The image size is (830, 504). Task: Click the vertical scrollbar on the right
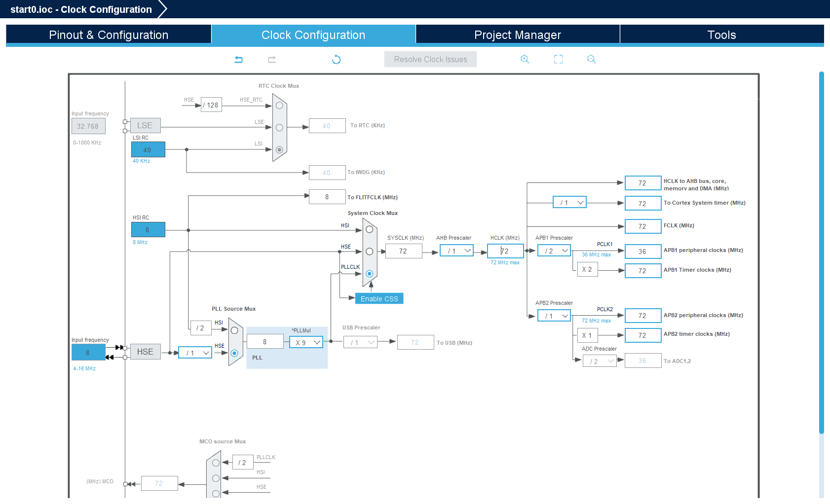pyautogui.click(x=822, y=252)
